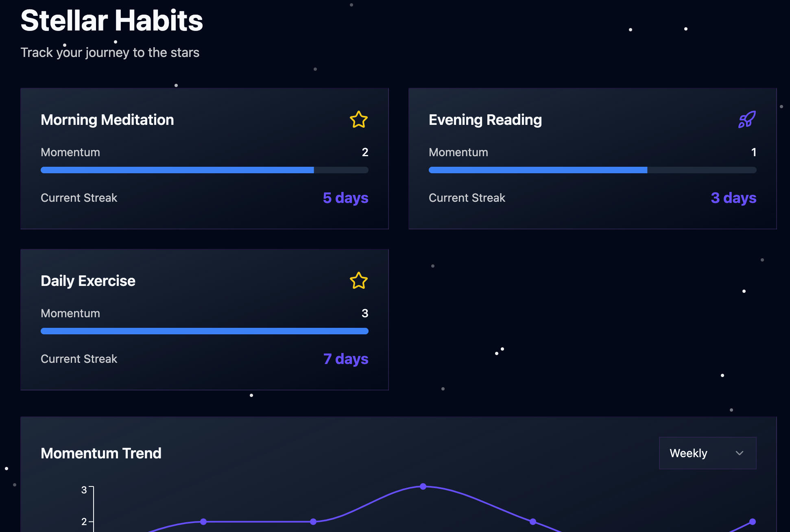The height and width of the screenshot is (532, 790).
Task: Click the Morning Meditation momentum progress bar
Action: click(204, 170)
